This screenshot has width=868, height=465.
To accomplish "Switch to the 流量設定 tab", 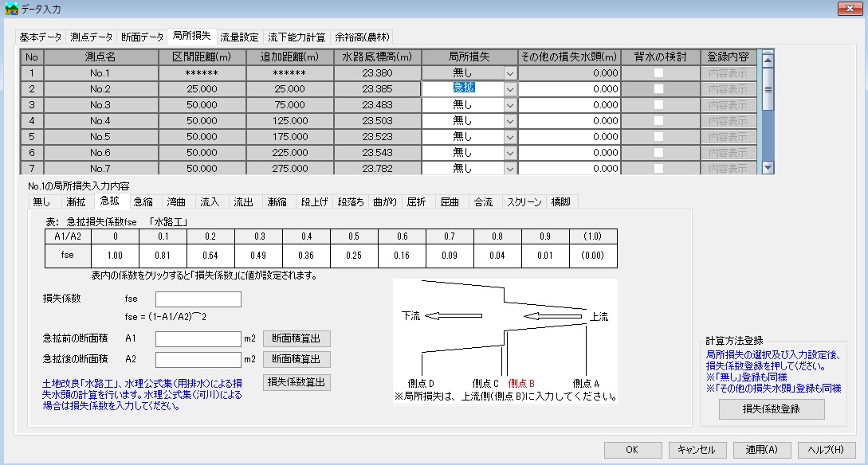I will click(x=240, y=37).
